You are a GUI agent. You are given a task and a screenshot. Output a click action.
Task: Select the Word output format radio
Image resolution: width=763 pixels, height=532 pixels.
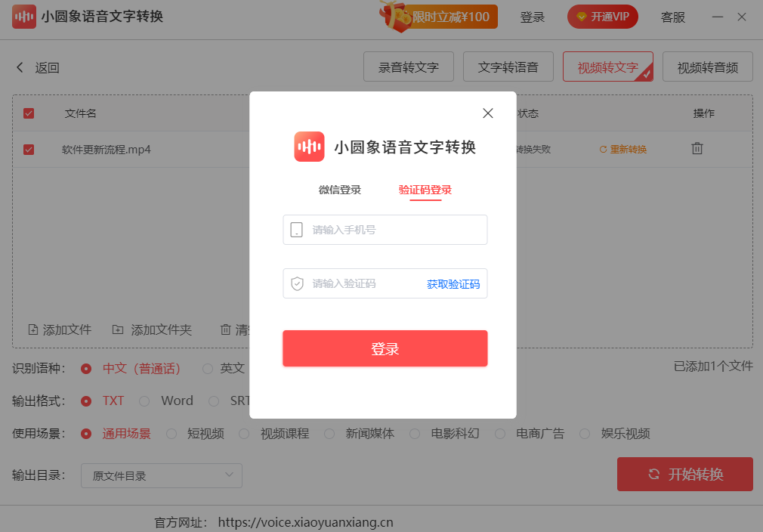144,401
